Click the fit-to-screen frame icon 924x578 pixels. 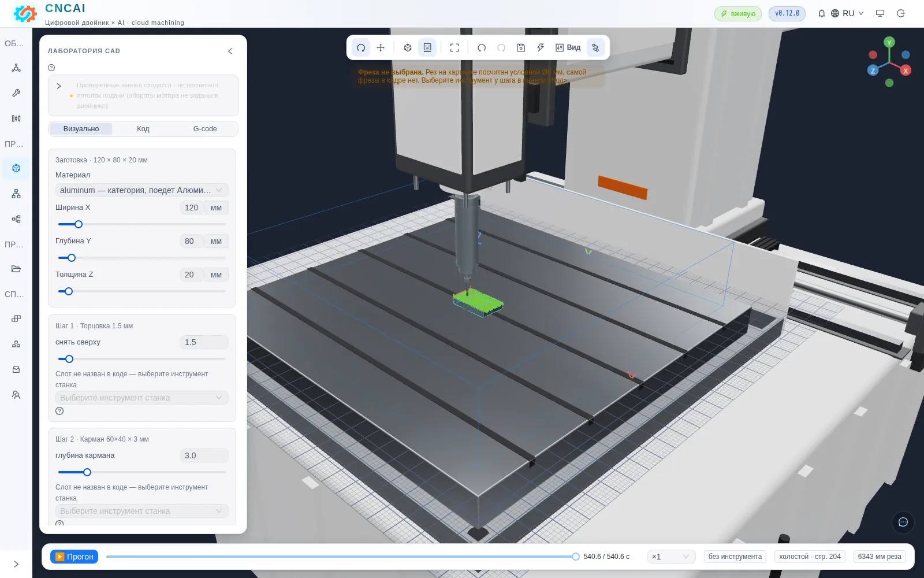click(x=454, y=47)
